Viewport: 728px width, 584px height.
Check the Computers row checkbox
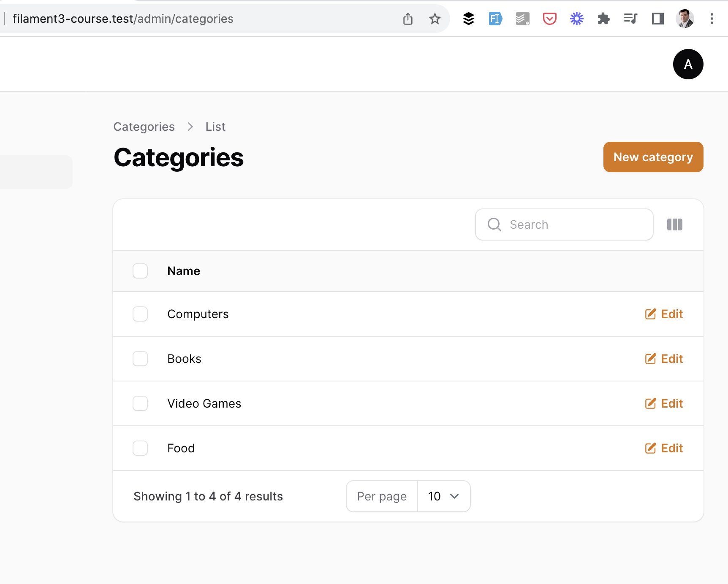(x=140, y=314)
